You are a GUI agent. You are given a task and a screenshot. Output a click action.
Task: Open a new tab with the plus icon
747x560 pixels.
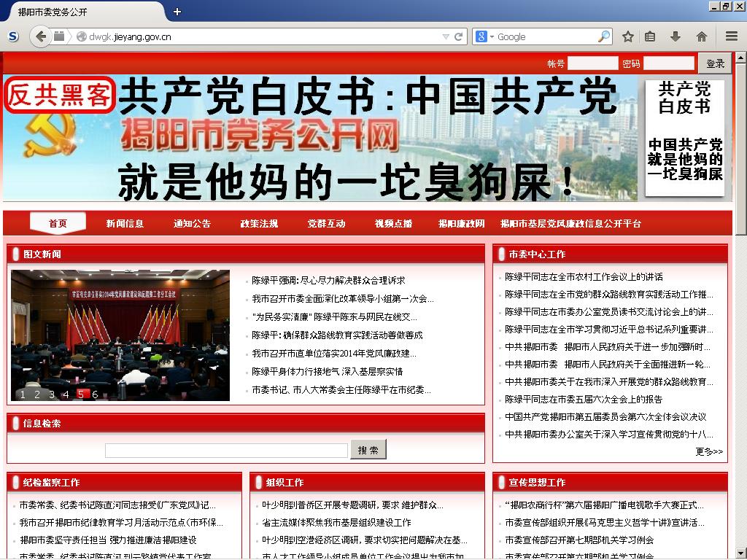[x=177, y=12]
